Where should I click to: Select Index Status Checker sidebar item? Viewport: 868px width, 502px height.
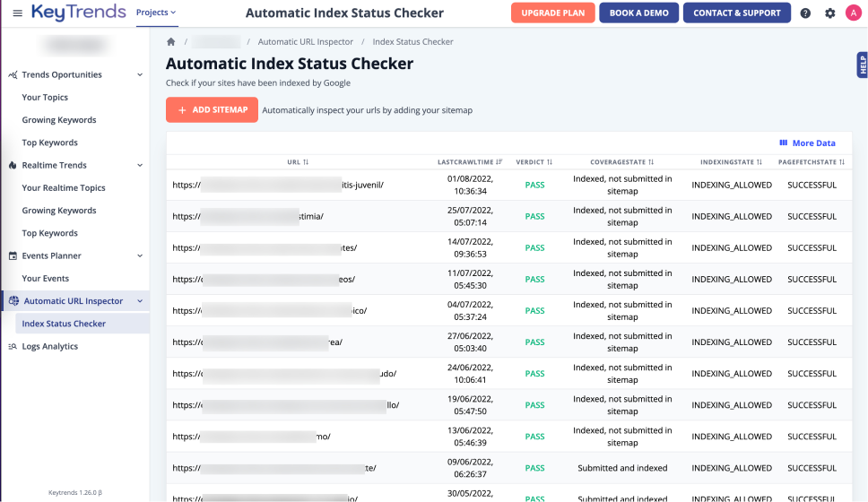click(x=82, y=324)
